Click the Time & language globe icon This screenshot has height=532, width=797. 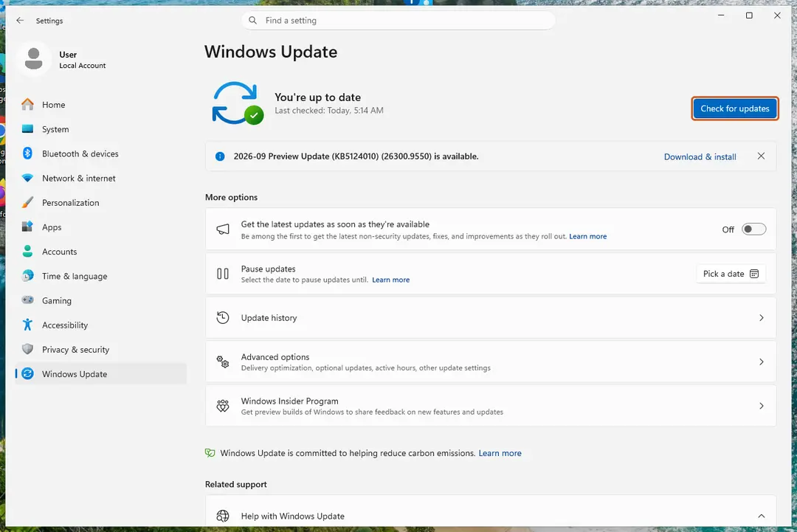pos(27,275)
